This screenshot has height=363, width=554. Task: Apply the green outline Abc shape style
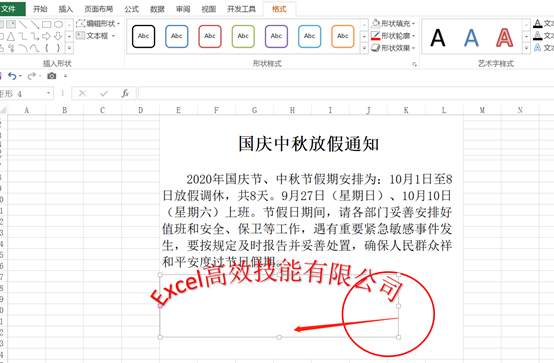tap(243, 36)
